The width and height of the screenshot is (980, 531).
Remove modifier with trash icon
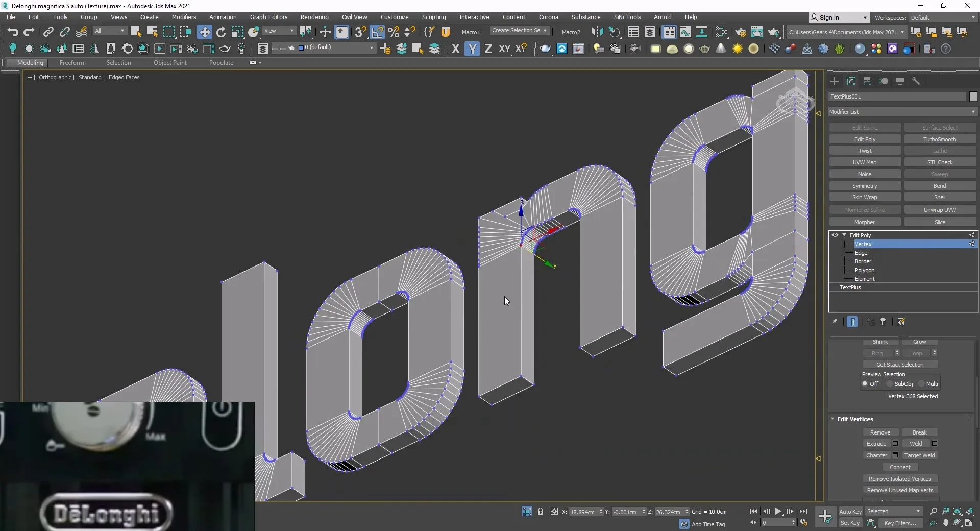(883, 322)
